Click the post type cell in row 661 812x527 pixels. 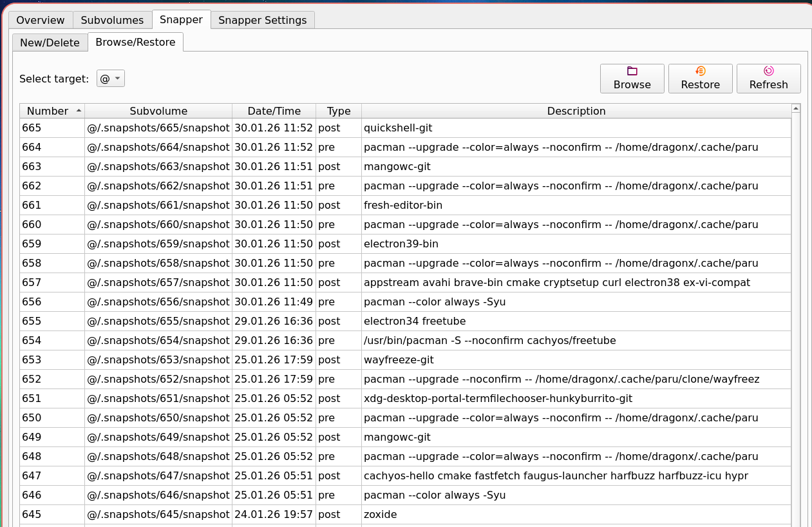[338, 205]
